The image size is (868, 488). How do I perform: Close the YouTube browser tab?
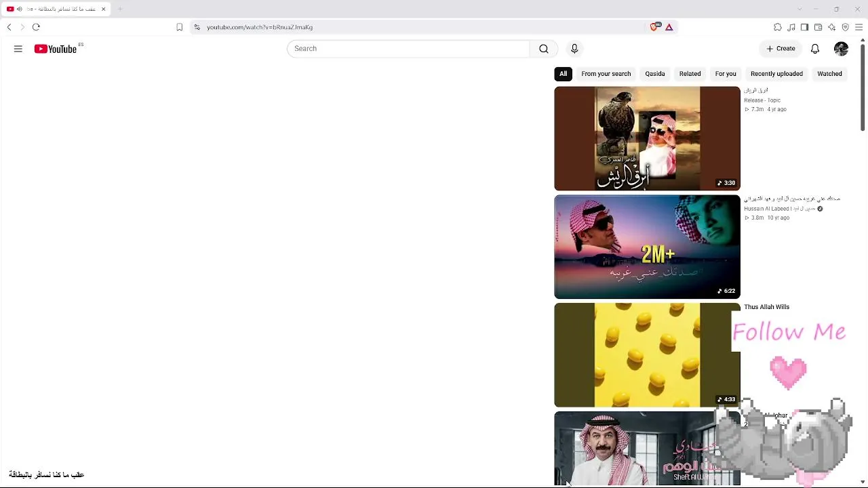tap(103, 9)
